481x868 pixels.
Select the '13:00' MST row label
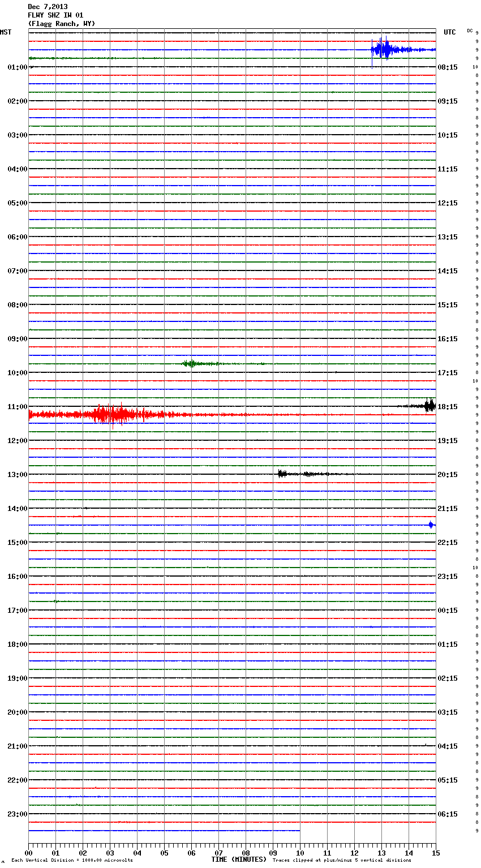(18, 475)
